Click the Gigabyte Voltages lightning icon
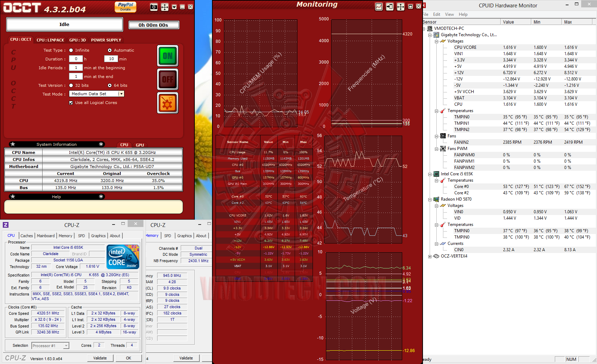 (x=443, y=41)
